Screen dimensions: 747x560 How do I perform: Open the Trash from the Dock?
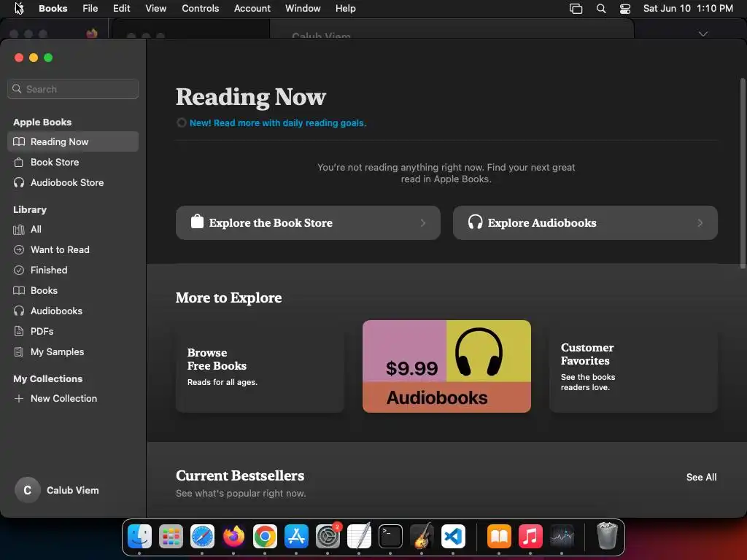click(607, 536)
